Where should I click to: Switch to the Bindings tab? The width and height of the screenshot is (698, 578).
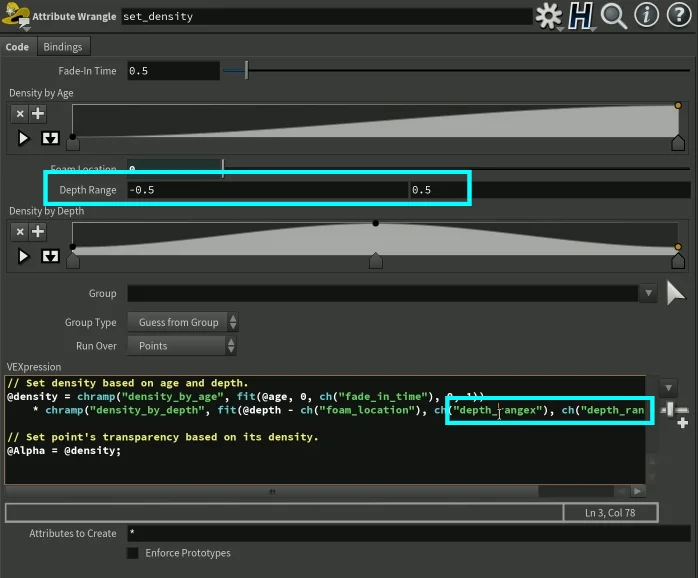point(63,47)
